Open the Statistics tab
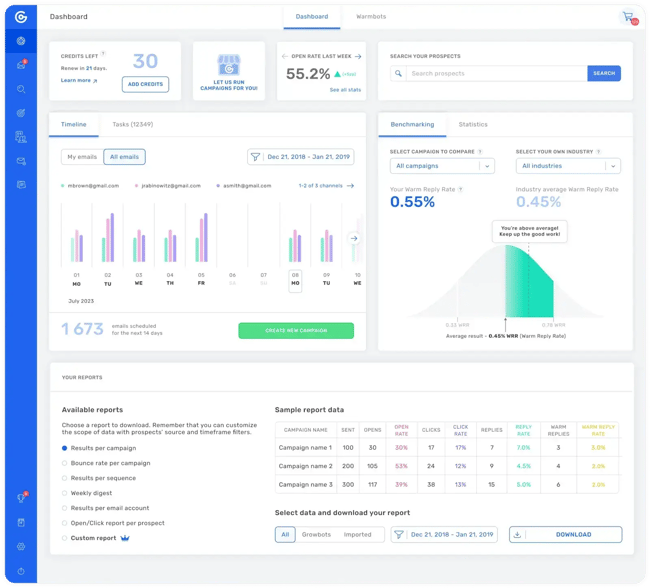The width and height of the screenshot is (650, 588). click(x=473, y=124)
